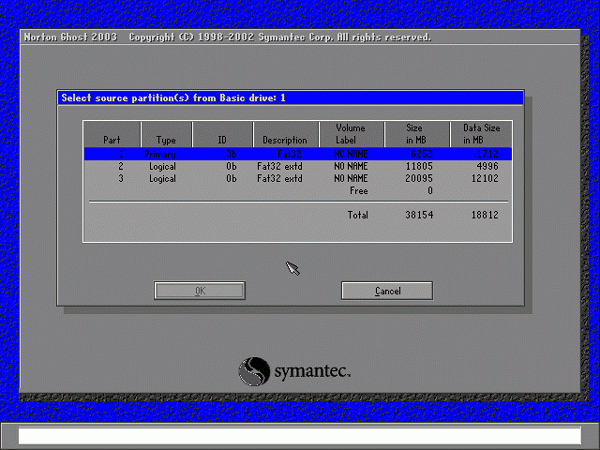
Task: Select partition 2 Logical row
Action: click(298, 166)
